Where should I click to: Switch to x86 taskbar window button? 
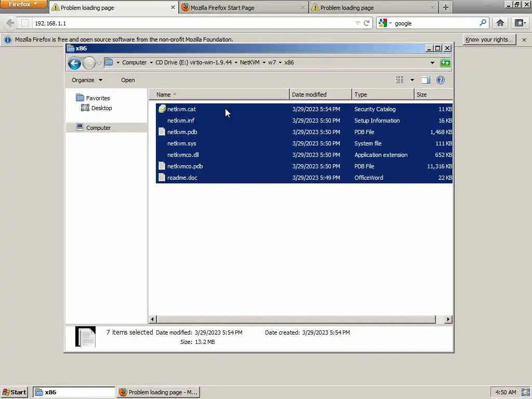pyautogui.click(x=74, y=392)
